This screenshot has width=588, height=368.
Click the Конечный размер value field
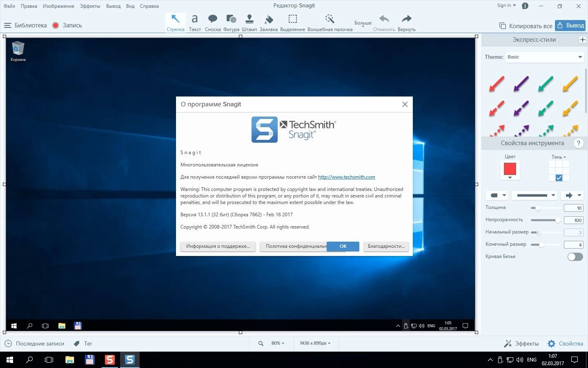pos(573,245)
